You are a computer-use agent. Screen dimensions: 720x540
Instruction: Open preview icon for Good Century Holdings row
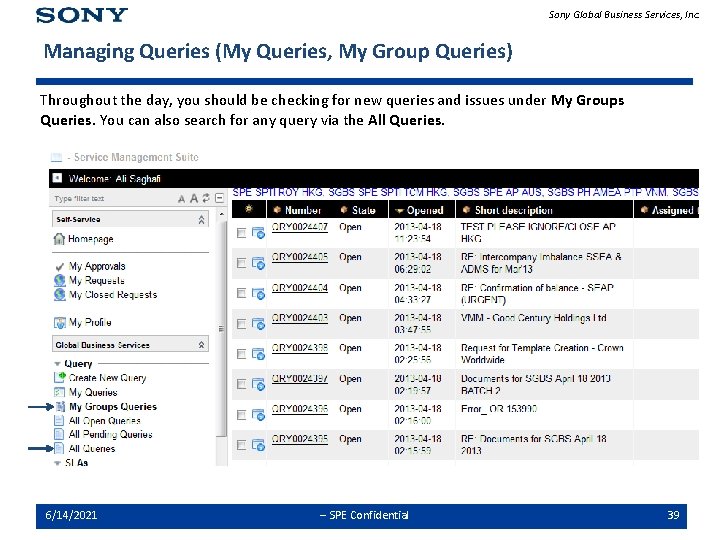[x=258, y=324]
